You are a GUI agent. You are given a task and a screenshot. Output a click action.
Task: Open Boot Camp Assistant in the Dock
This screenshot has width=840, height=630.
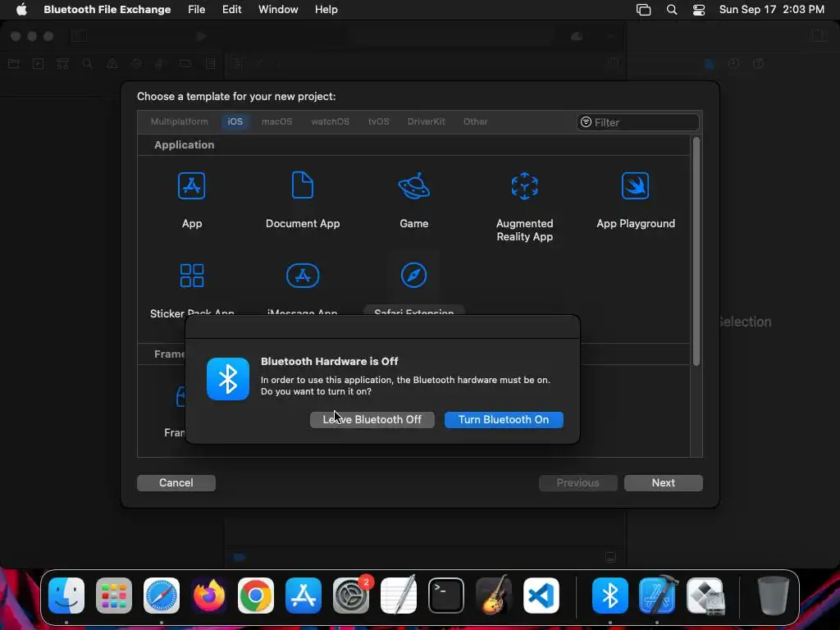click(x=705, y=596)
